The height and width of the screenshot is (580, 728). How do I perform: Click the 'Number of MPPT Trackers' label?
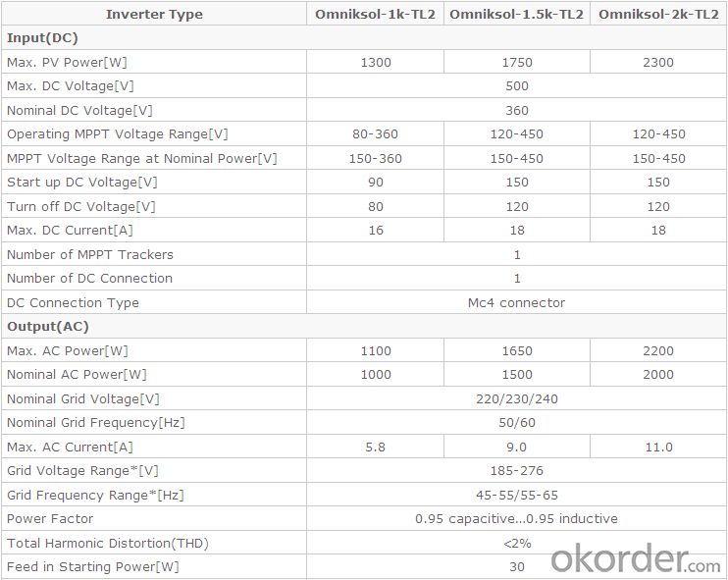[89, 254]
